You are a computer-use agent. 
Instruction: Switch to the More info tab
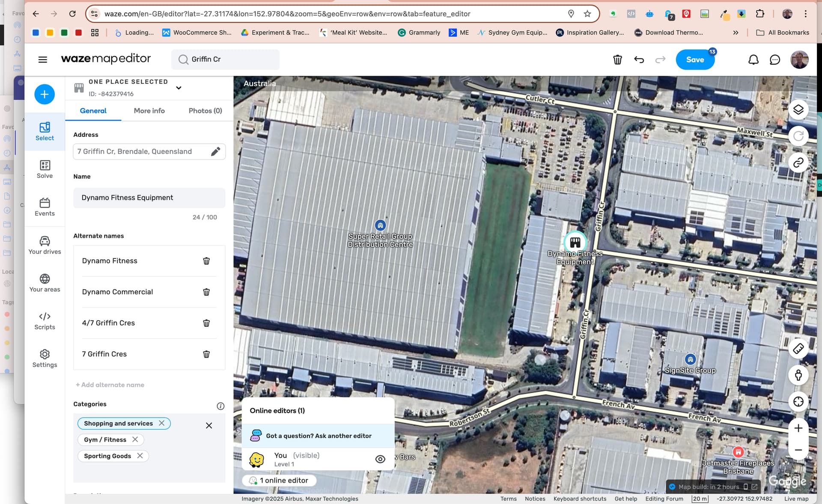149,111
